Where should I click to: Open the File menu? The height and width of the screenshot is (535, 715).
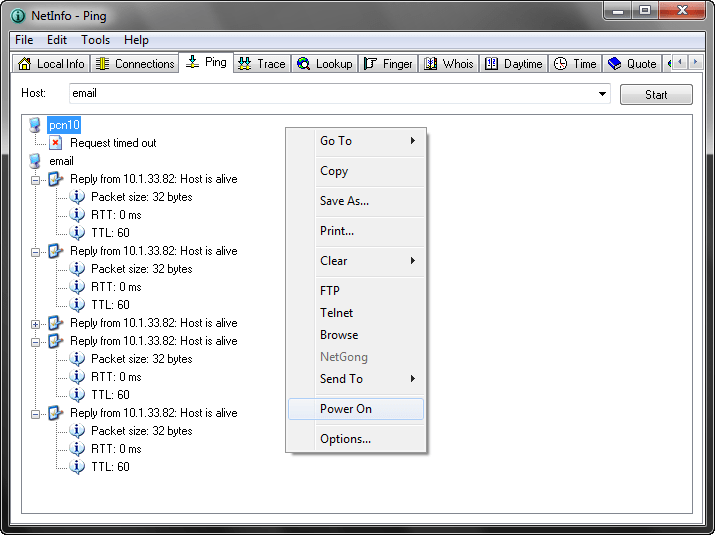[x=24, y=40]
